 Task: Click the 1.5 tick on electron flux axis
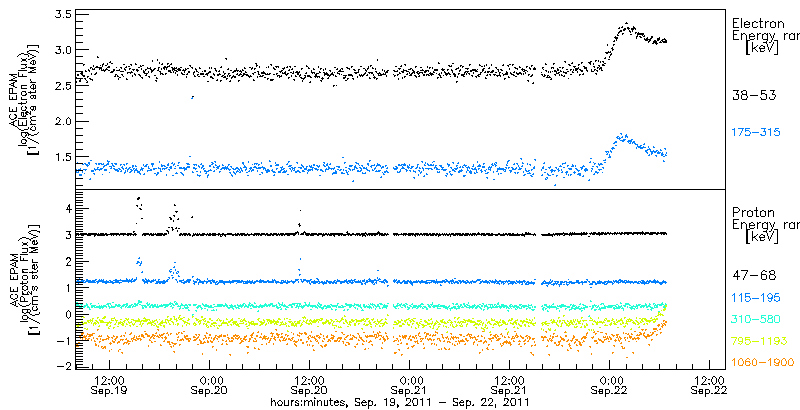61,157
